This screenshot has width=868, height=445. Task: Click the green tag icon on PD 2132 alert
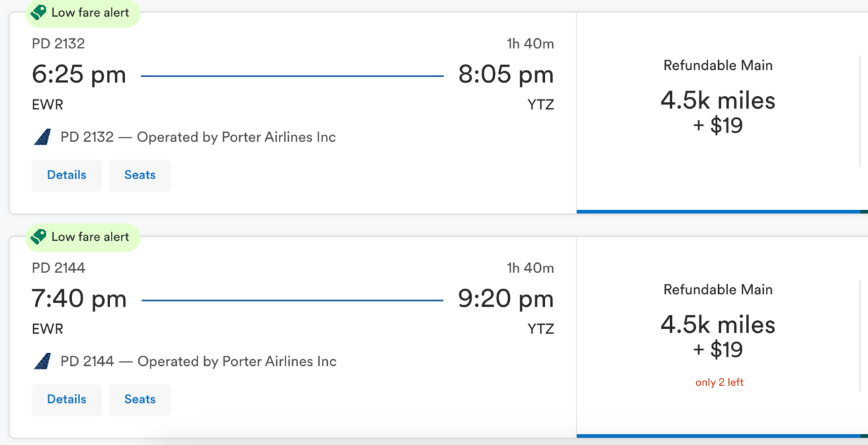point(39,12)
